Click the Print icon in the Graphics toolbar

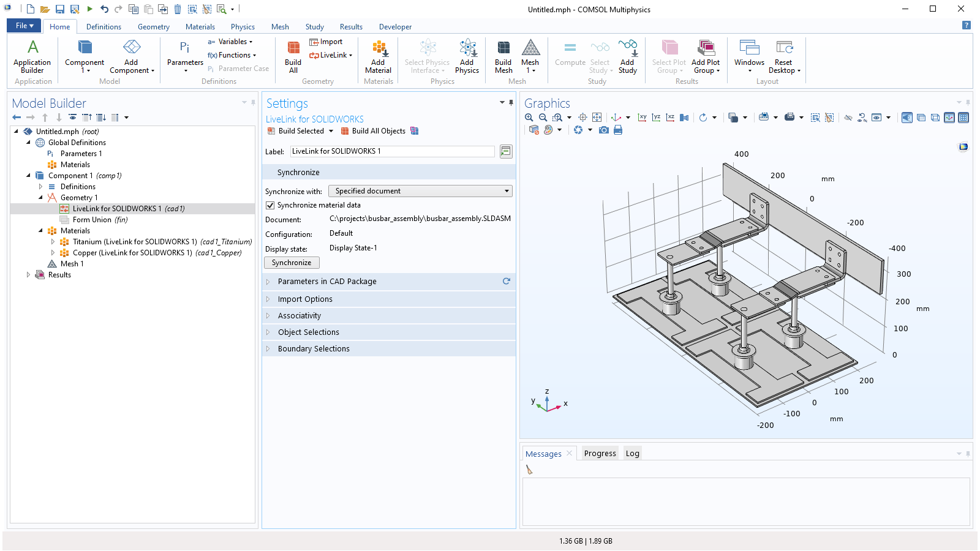tap(618, 130)
